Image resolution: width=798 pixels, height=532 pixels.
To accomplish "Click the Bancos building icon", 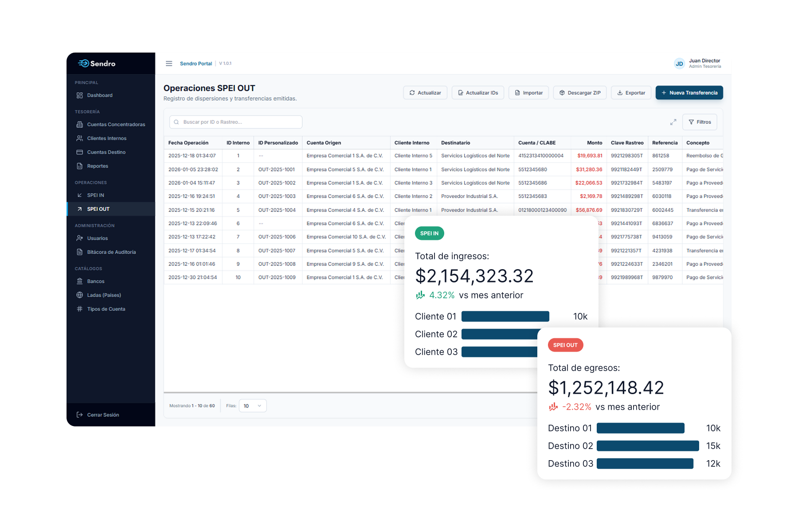I will click(80, 282).
